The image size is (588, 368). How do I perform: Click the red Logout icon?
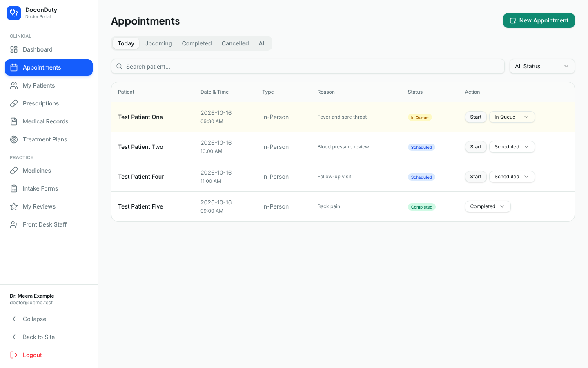[x=14, y=355]
